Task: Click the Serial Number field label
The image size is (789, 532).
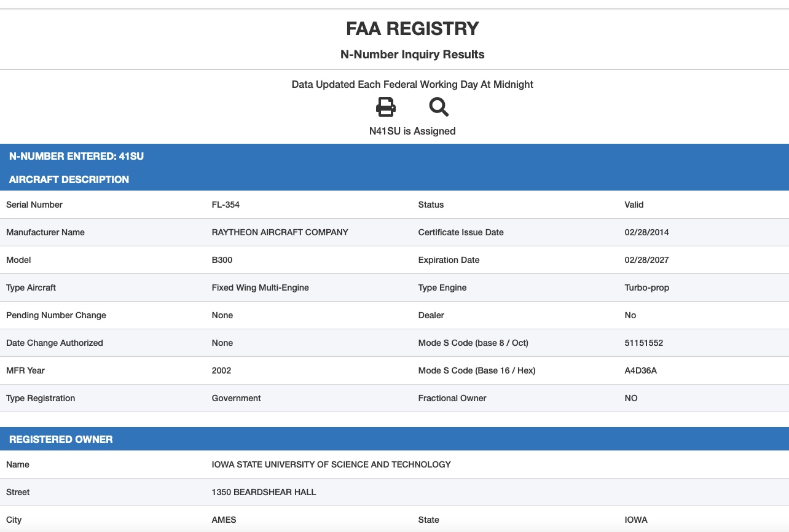Action: click(x=34, y=205)
